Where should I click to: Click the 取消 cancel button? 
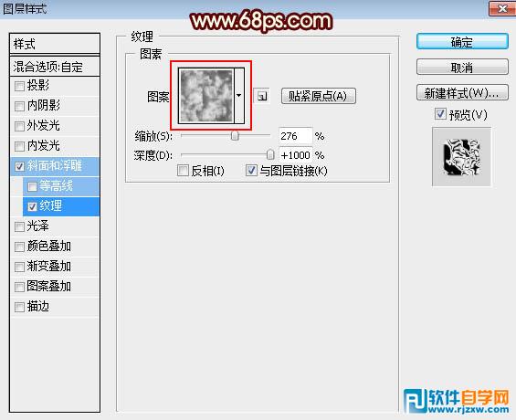coord(462,68)
